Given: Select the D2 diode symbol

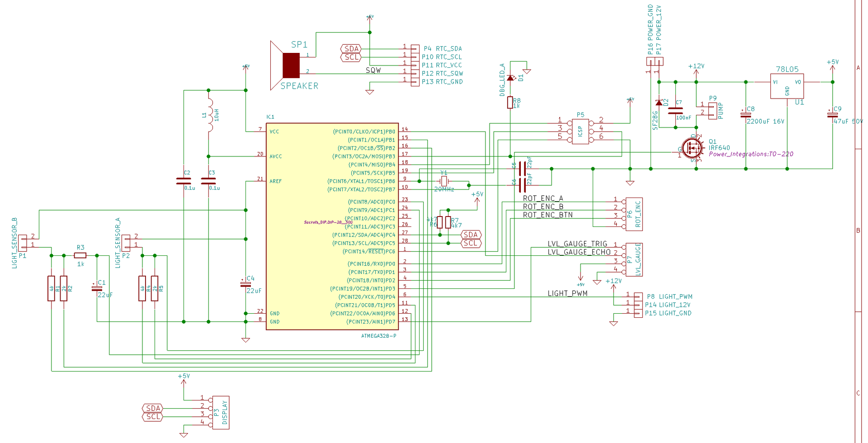Looking at the screenshot, I should coord(659,103).
